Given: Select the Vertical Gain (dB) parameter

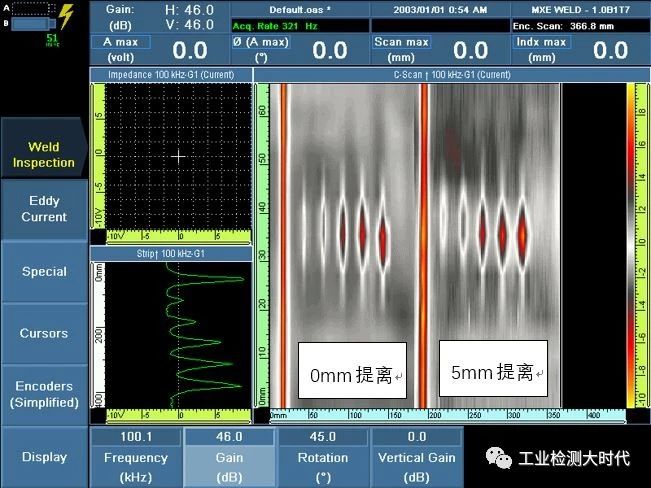Looking at the screenshot, I should pyautogui.click(x=417, y=457).
